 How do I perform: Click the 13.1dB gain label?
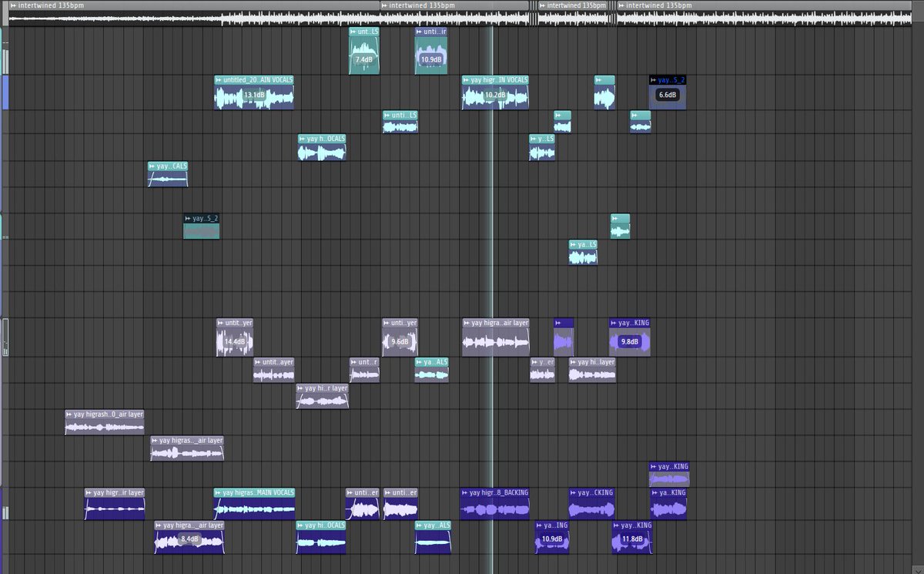coord(254,96)
